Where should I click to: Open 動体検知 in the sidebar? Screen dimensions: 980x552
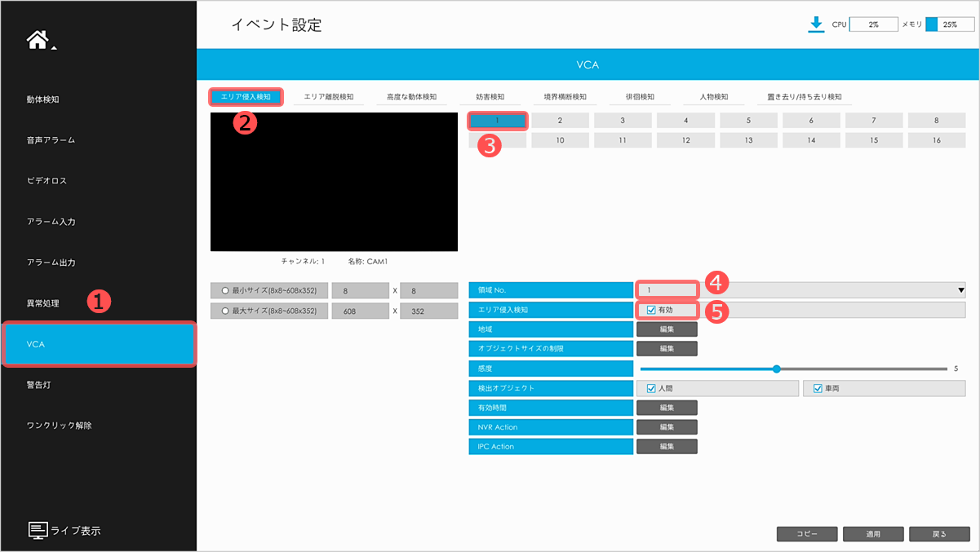pos(43,99)
